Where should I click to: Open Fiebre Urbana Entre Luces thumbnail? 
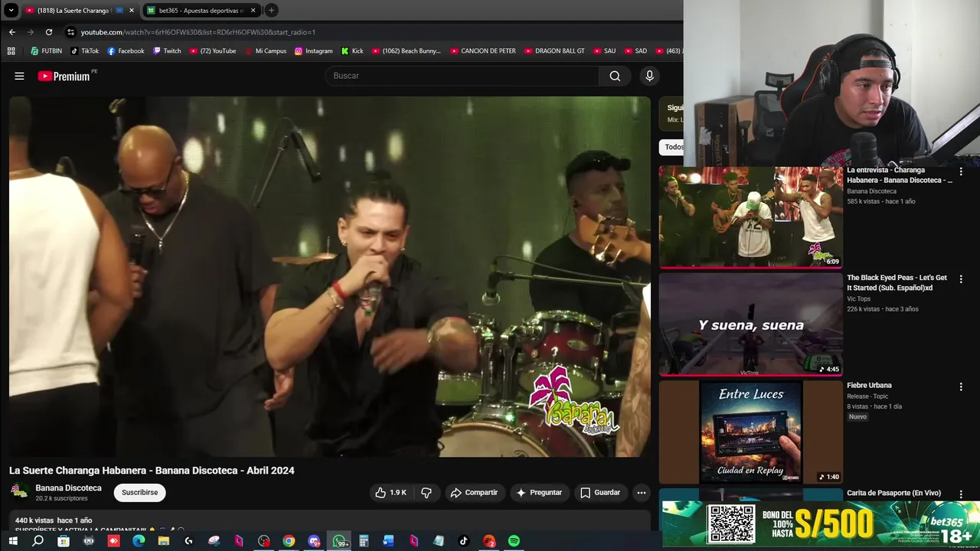750,432
